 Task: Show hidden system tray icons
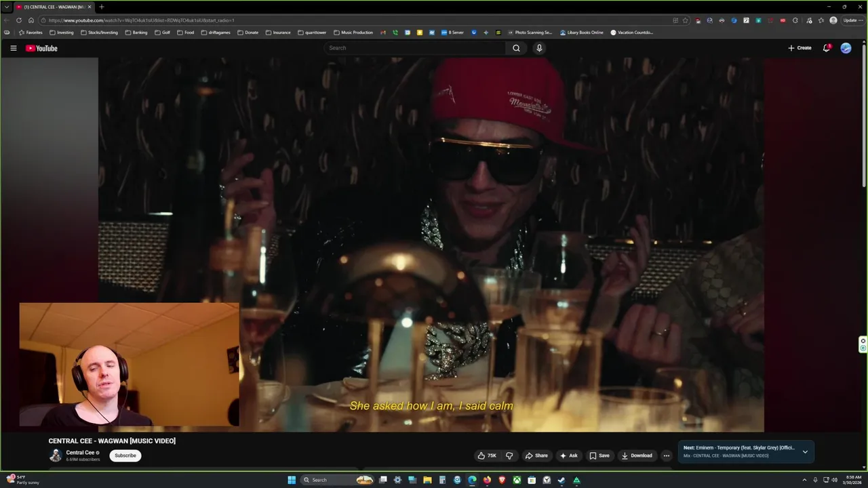tap(804, 480)
